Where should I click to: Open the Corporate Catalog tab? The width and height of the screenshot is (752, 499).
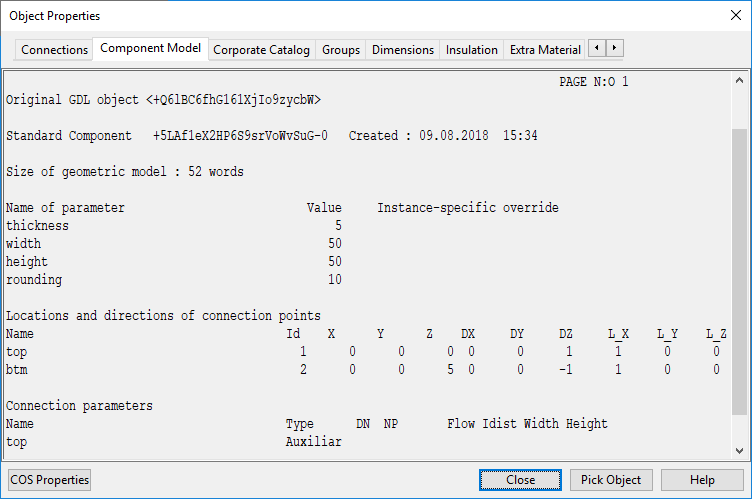262,49
